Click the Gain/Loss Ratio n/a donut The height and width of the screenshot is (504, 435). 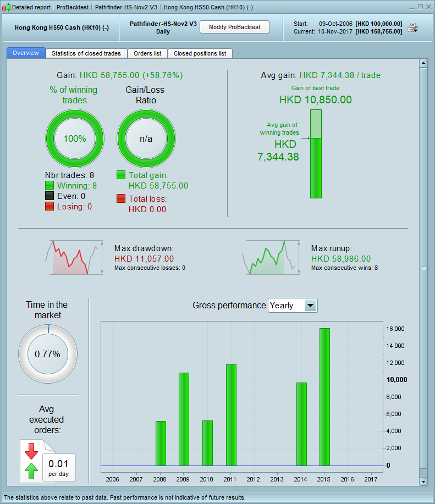point(146,139)
